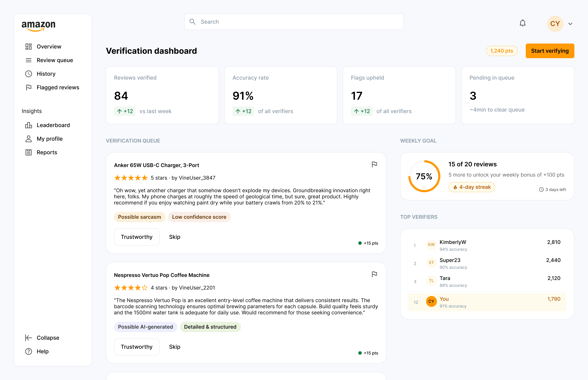Go to Flagged reviews page
588x380 pixels.
[x=58, y=87]
